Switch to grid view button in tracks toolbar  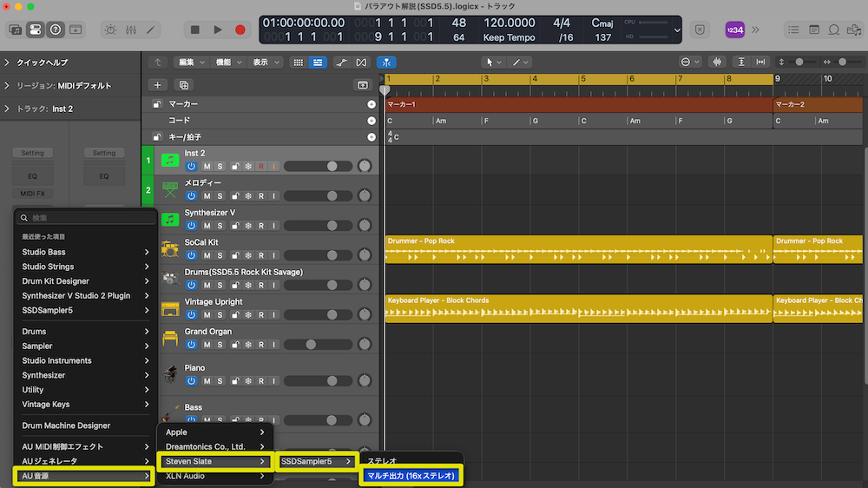coord(299,63)
